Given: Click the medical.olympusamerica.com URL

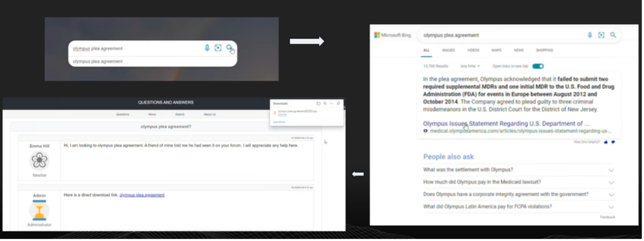Looking at the screenshot, I should click(x=521, y=131).
